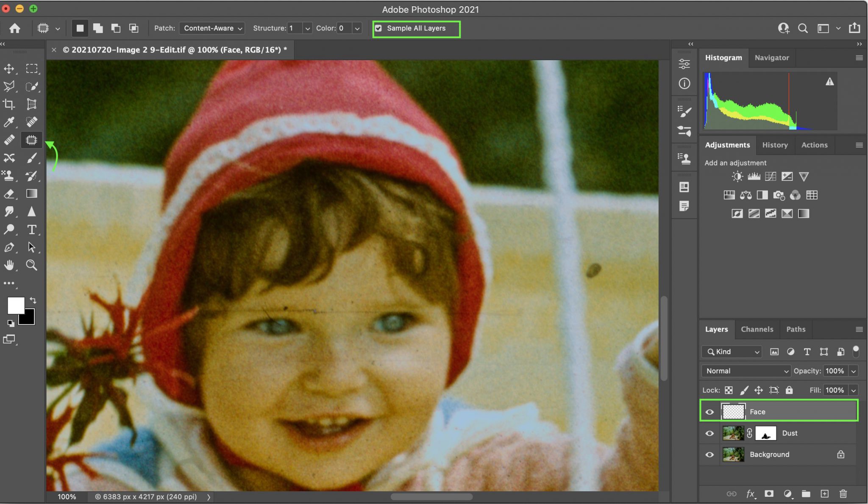The width and height of the screenshot is (868, 504).
Task: Open the Patch Content-Aware dropdown
Action: 212,28
